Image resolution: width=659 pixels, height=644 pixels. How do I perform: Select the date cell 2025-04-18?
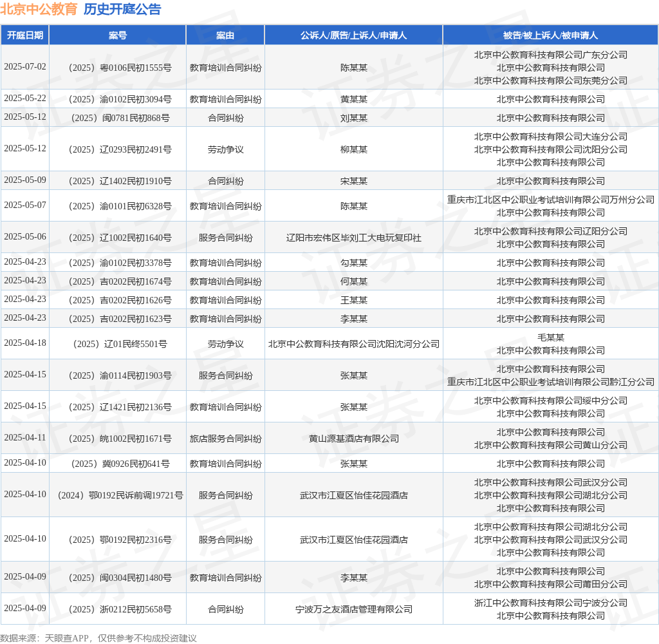coord(25,343)
